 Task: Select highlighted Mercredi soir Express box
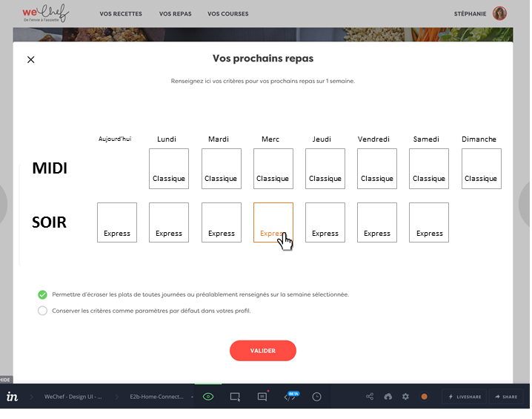pos(273,222)
